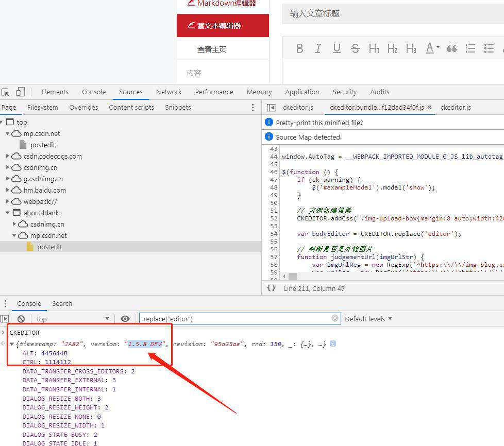
Task: Set Heading 3 style (H3)
Action: click(411, 48)
